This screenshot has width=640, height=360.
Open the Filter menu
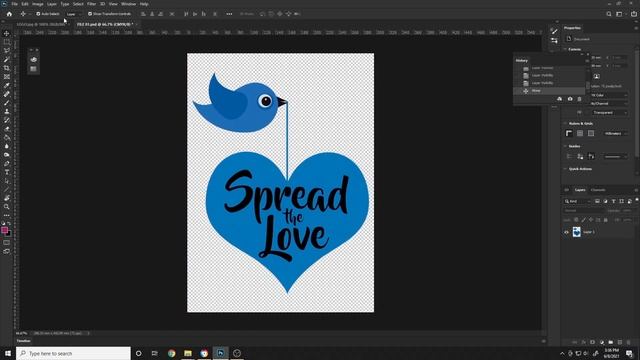click(x=91, y=4)
